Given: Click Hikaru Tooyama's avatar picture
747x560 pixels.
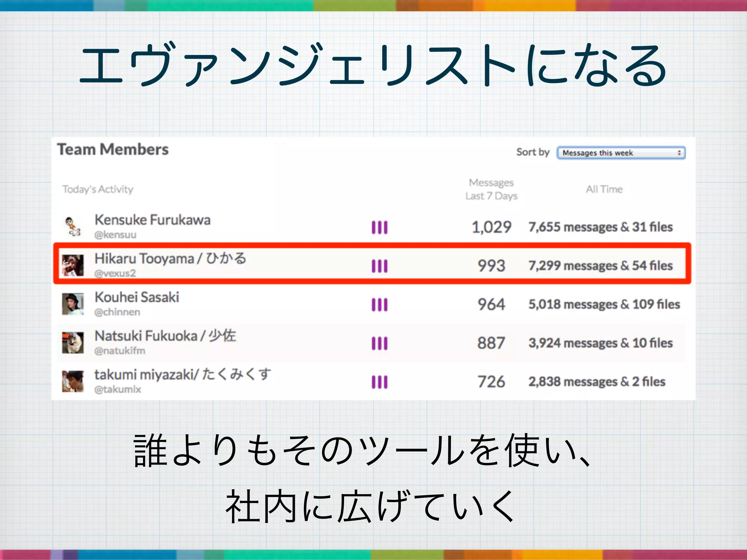Looking at the screenshot, I should click(73, 265).
